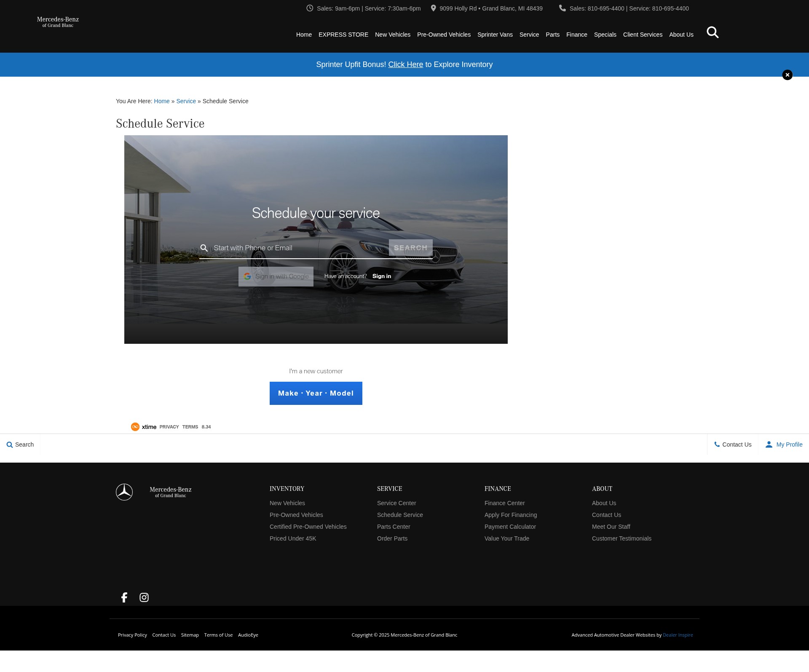Open the Parts menu item
This screenshot has width=809, height=672.
pyautogui.click(x=553, y=35)
